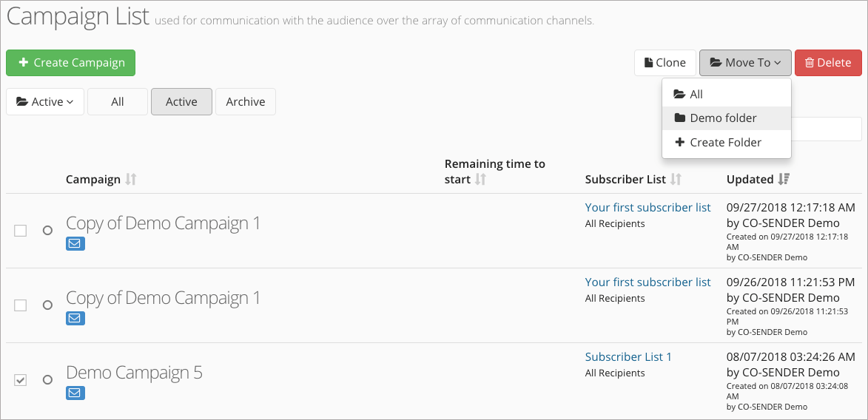868x420 pixels.
Task: Check the second Copy of Demo Campaign 1 checkbox
Action: 21,305
